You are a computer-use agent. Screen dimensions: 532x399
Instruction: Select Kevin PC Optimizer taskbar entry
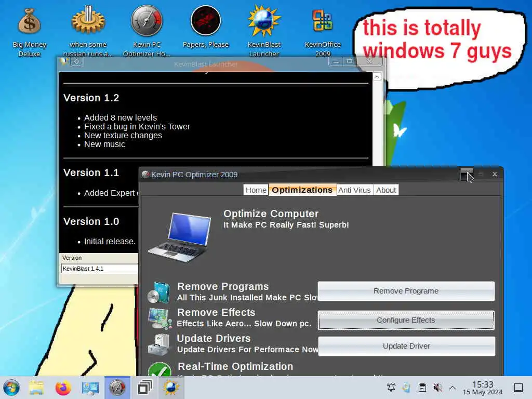coord(117,388)
